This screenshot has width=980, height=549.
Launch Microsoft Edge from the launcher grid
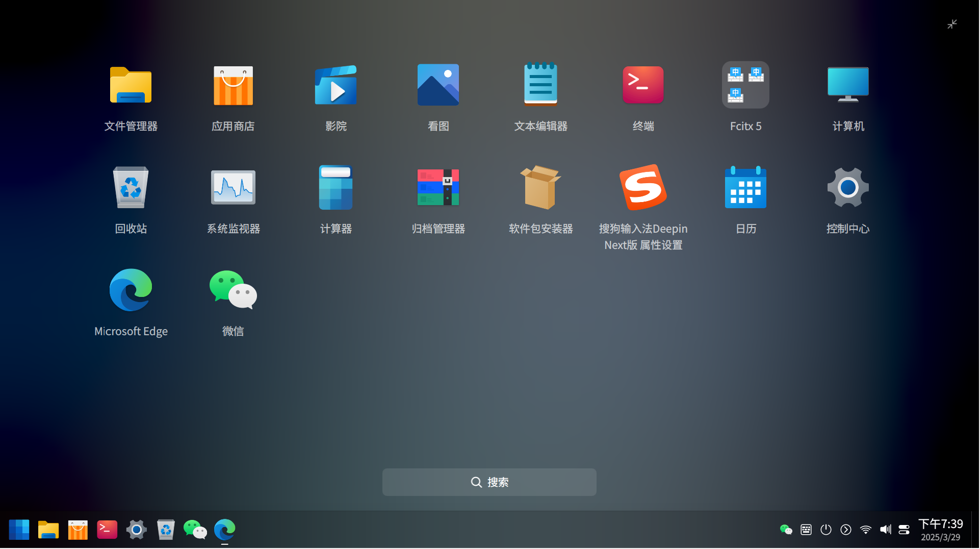(x=131, y=290)
